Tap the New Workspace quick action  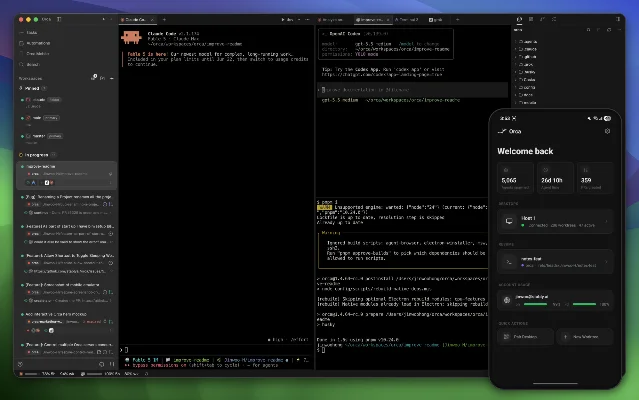[584, 337]
